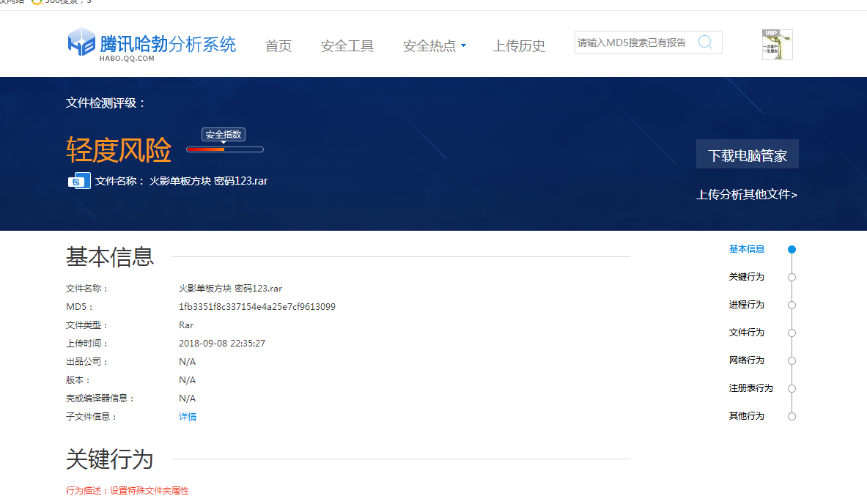
Task: Jump to 文件行为 circle marker
Action: (792, 333)
